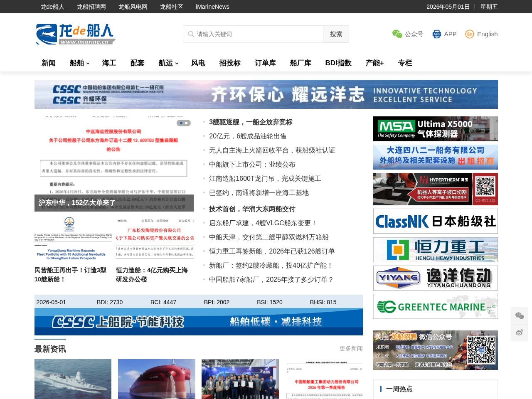The image size is (532, 399).
Task: Open 民营船王再出手 article title
Action: pyautogui.click(x=70, y=275)
